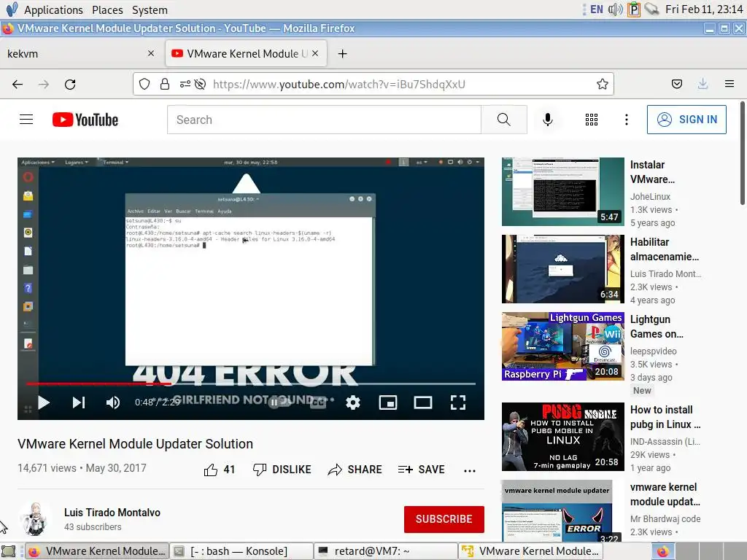Select the VMware Kernel Module YouTube tab
747x560 pixels.
tap(246, 53)
